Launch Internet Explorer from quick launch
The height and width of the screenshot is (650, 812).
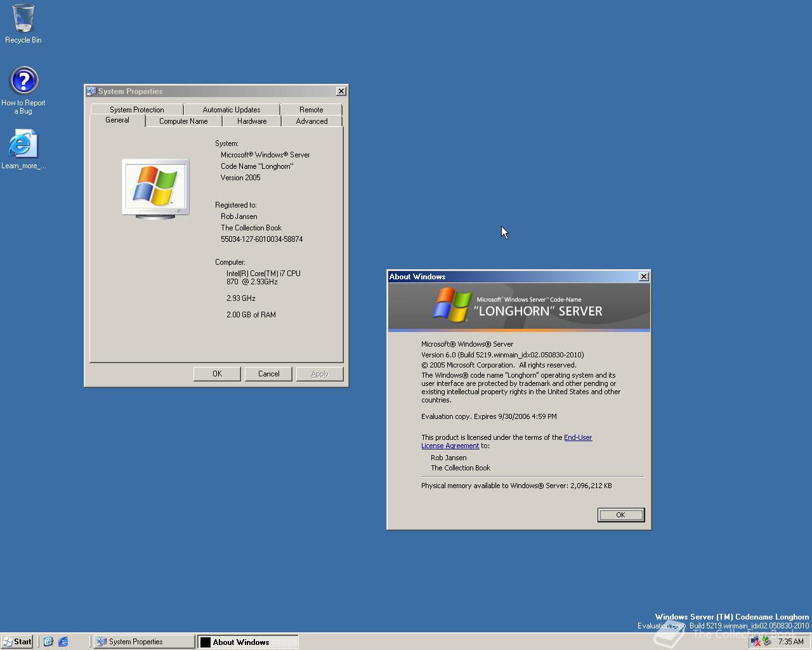pos(63,642)
